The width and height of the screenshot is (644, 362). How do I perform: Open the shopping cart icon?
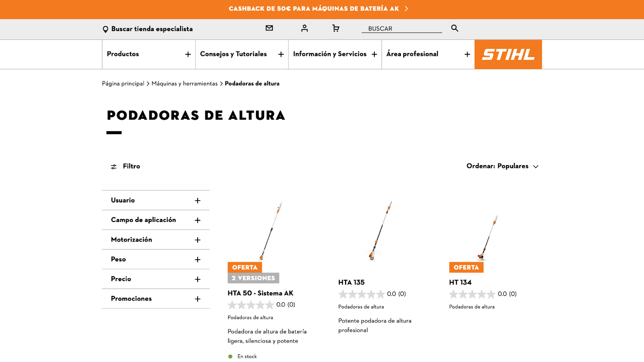336,28
